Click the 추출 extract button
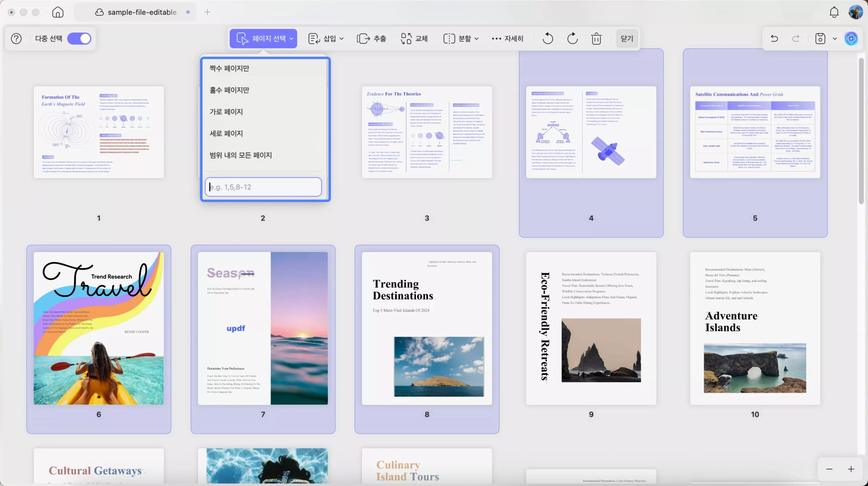The image size is (868, 486). coord(371,39)
